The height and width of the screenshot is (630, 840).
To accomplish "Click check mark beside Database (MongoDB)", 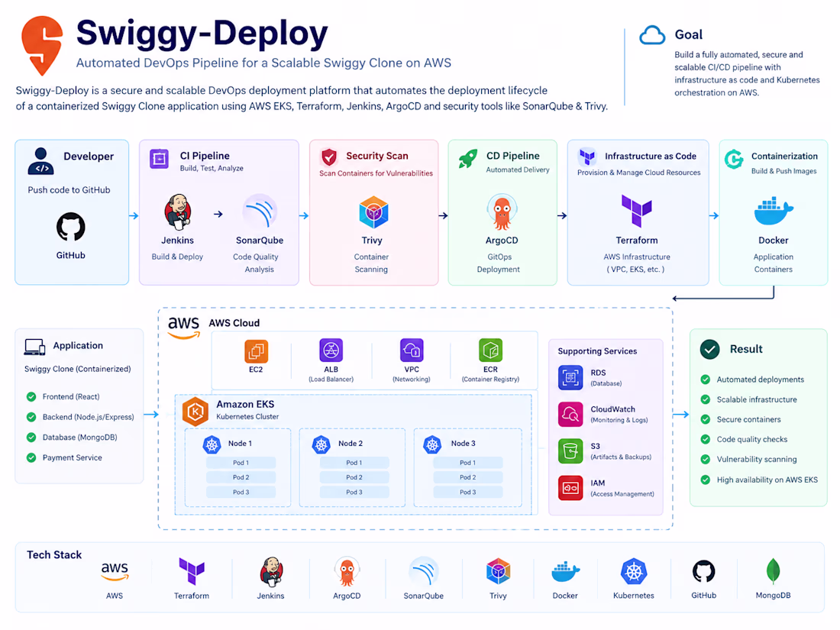I will [x=31, y=438].
